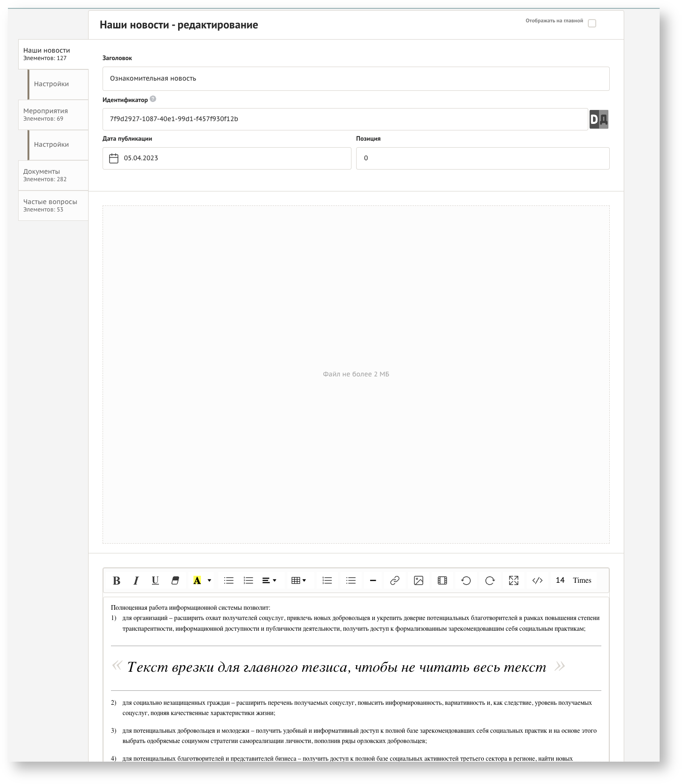Insert an image into the text
The image size is (682, 784).
tap(419, 580)
